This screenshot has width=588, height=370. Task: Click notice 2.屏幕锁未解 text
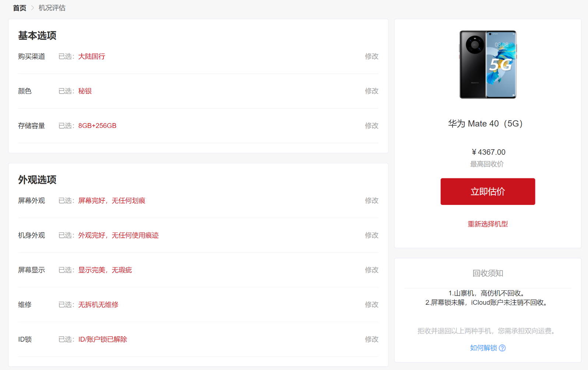tap(487, 303)
